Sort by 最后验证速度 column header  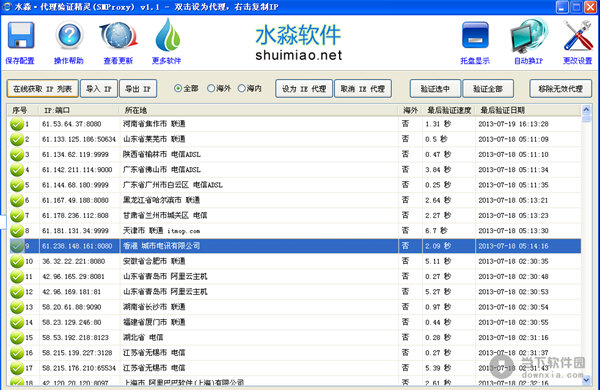tap(449, 110)
